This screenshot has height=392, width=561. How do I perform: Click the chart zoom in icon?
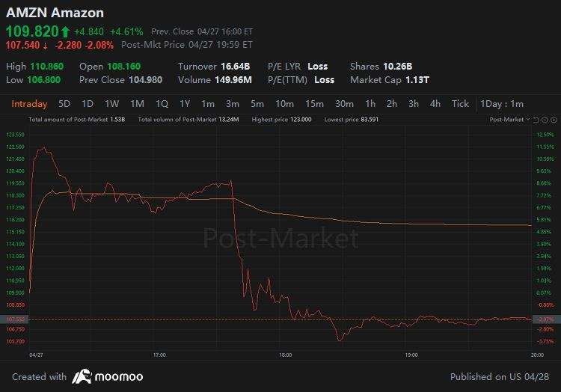tap(554, 120)
